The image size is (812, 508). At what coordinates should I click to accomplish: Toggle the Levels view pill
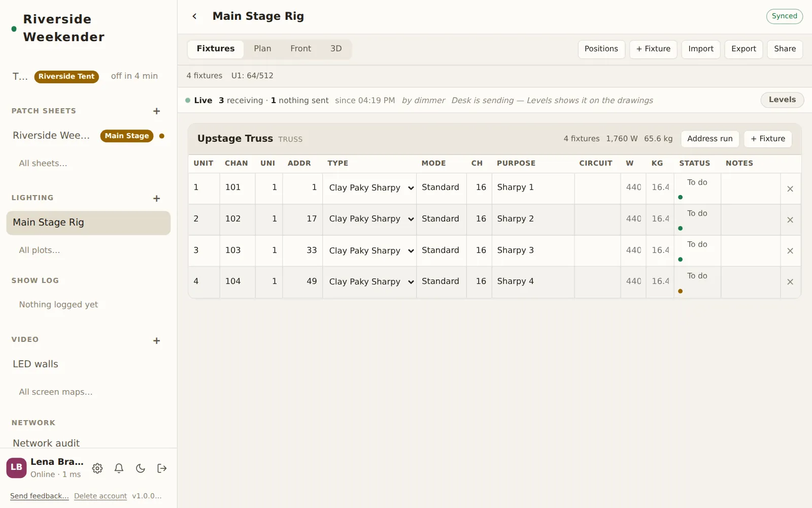coord(782,100)
